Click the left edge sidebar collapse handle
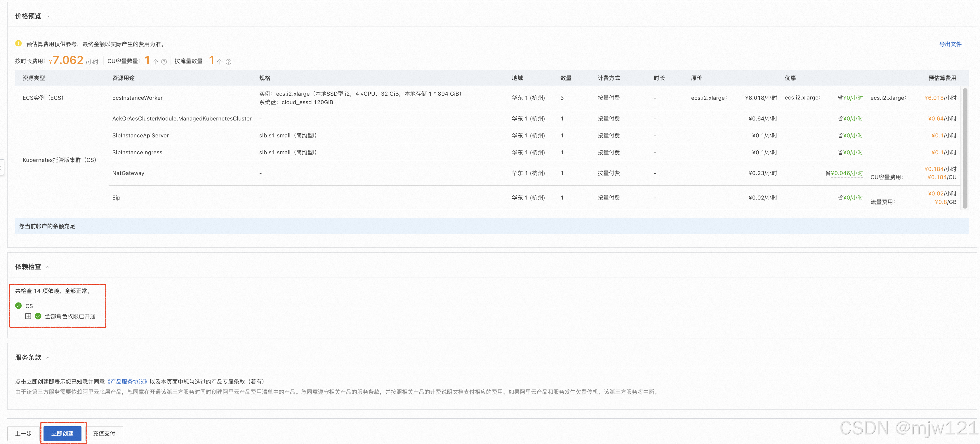 click(x=1, y=167)
